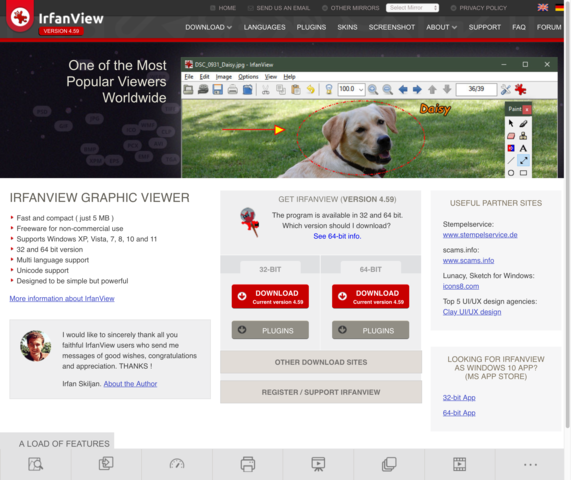Select the 32-BIT tab
The image size is (571, 480).
[270, 269]
